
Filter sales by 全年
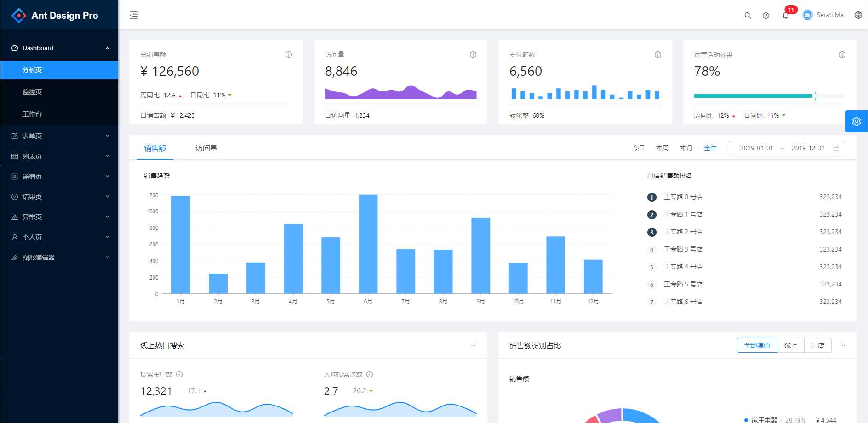click(x=710, y=148)
